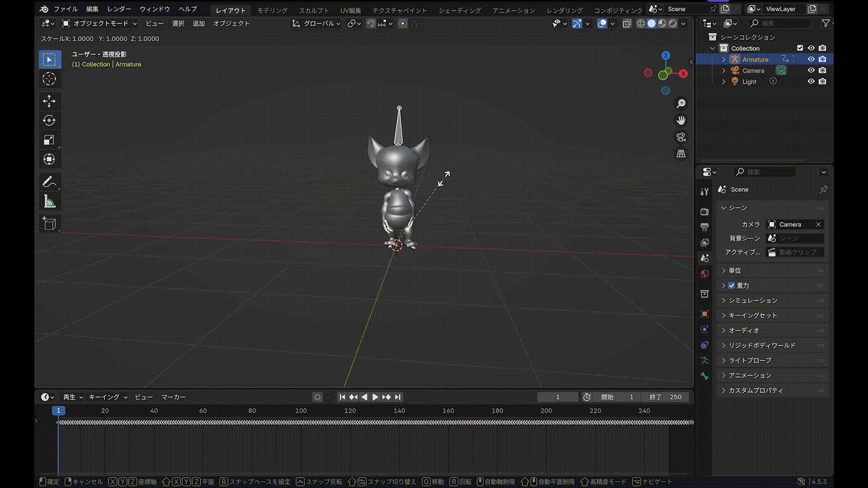Uncheck the 重力 gravity checkbox
This screenshot has height=488, width=868.
731,286
